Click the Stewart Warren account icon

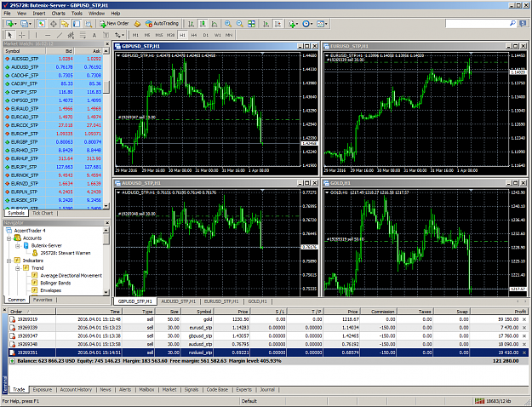click(x=35, y=253)
